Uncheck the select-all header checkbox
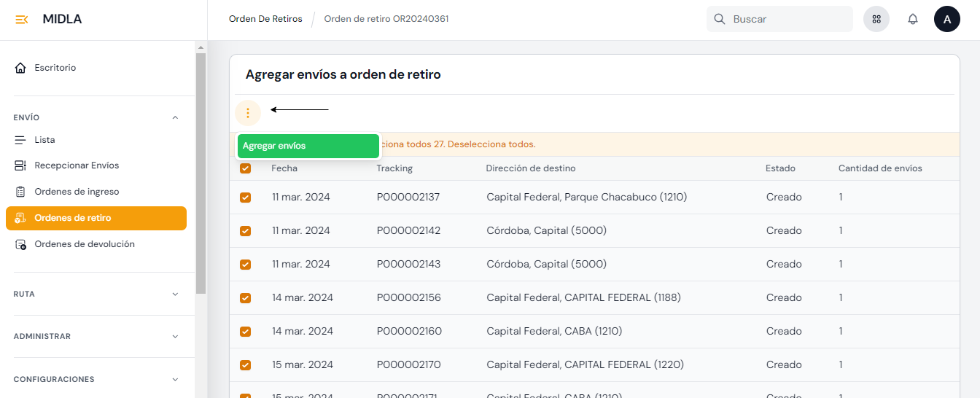 pyautogui.click(x=245, y=168)
